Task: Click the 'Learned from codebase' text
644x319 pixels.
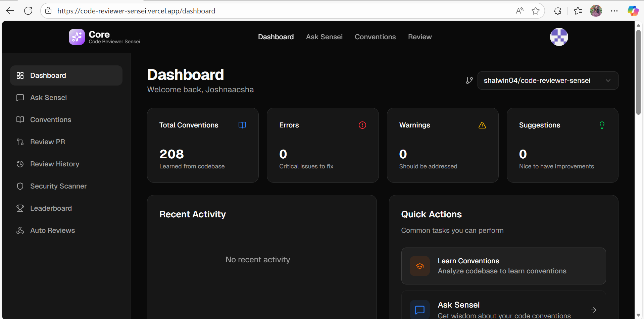Action: [x=192, y=166]
